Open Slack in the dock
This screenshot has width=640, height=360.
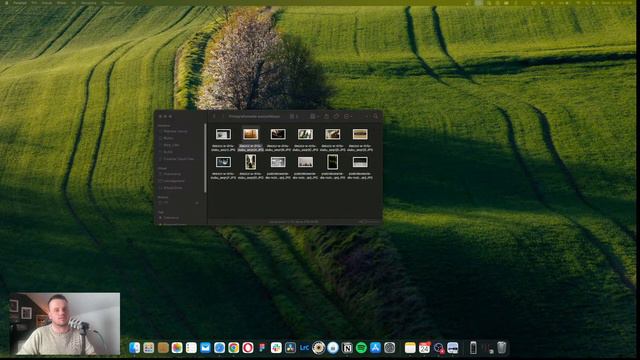tap(276, 348)
